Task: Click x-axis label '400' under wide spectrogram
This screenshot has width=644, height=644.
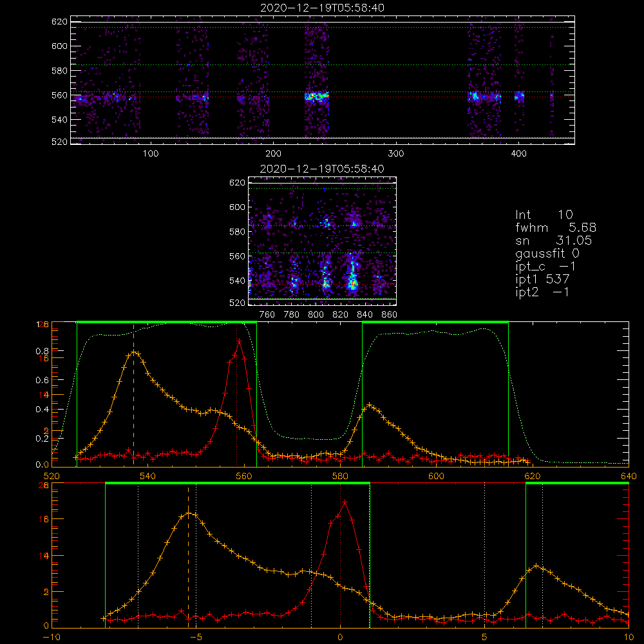Action: click(518, 153)
